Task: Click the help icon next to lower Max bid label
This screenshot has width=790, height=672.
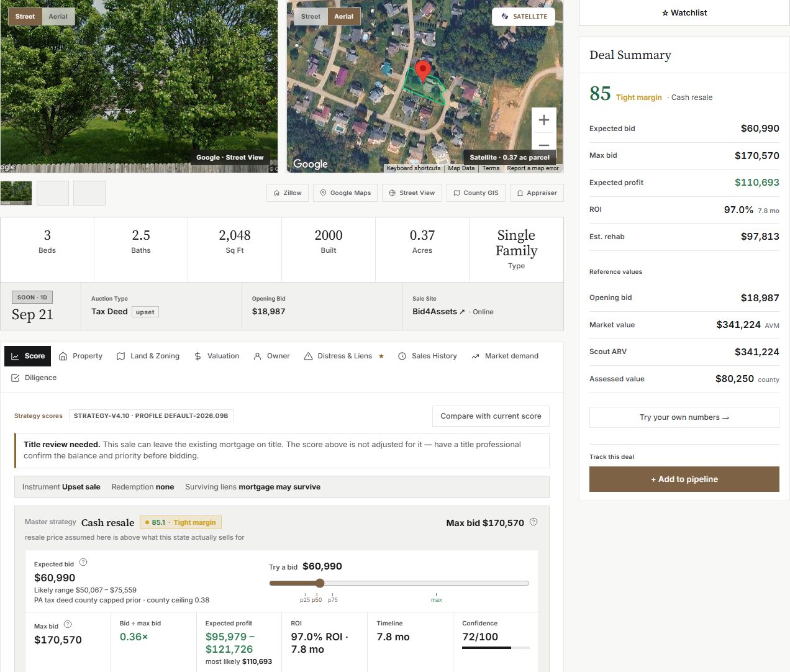Action: pyautogui.click(x=68, y=624)
